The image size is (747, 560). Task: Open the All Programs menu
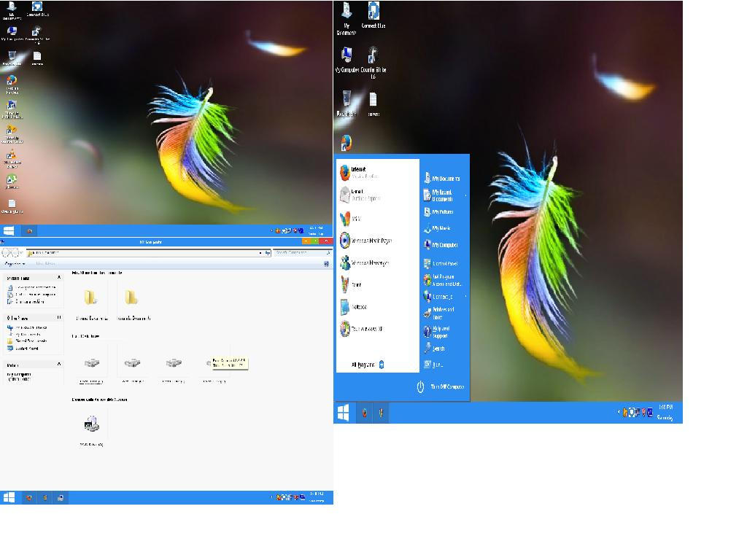point(365,363)
